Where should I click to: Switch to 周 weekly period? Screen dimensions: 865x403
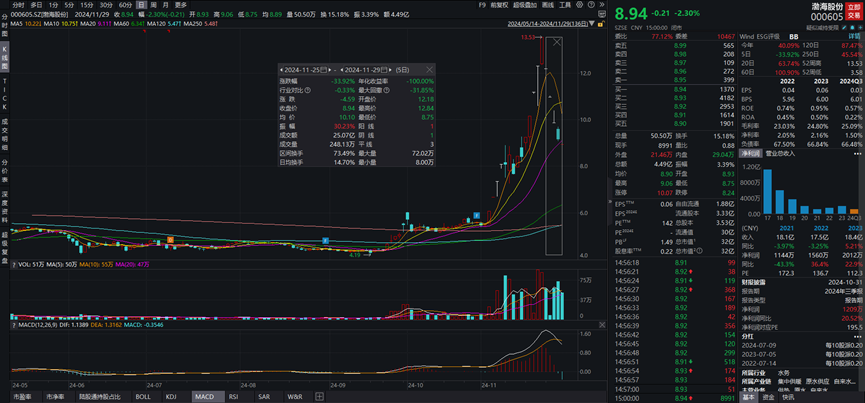pyautogui.click(x=153, y=4)
